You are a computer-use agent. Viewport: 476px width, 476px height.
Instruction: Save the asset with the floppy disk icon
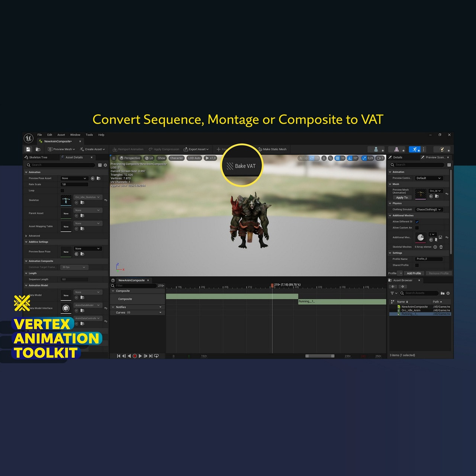28,149
